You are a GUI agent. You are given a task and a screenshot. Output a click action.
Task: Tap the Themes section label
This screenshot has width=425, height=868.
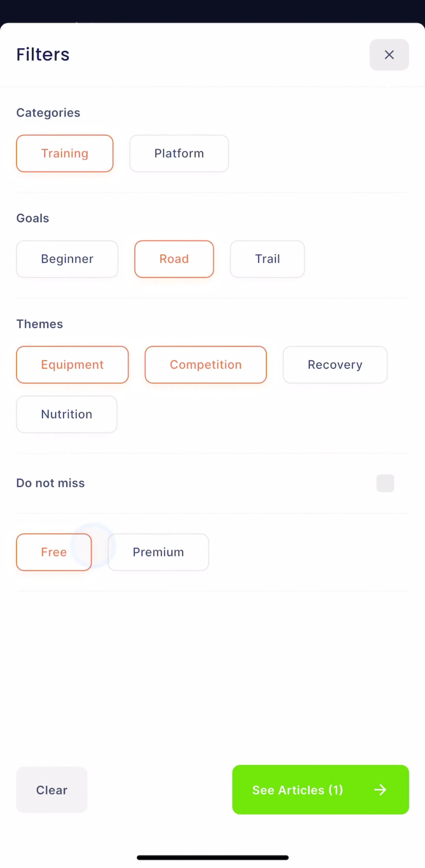click(x=39, y=324)
